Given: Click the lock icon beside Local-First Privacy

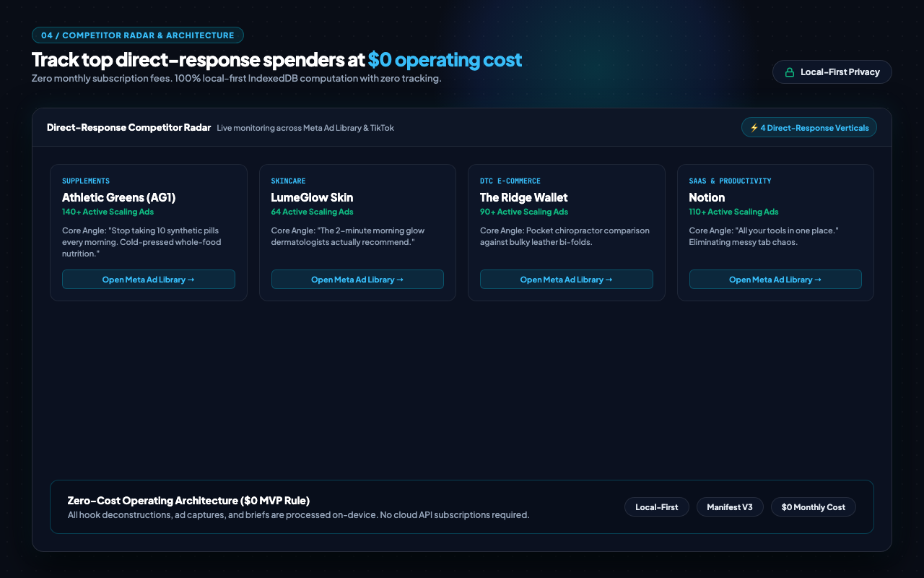Looking at the screenshot, I should [790, 72].
